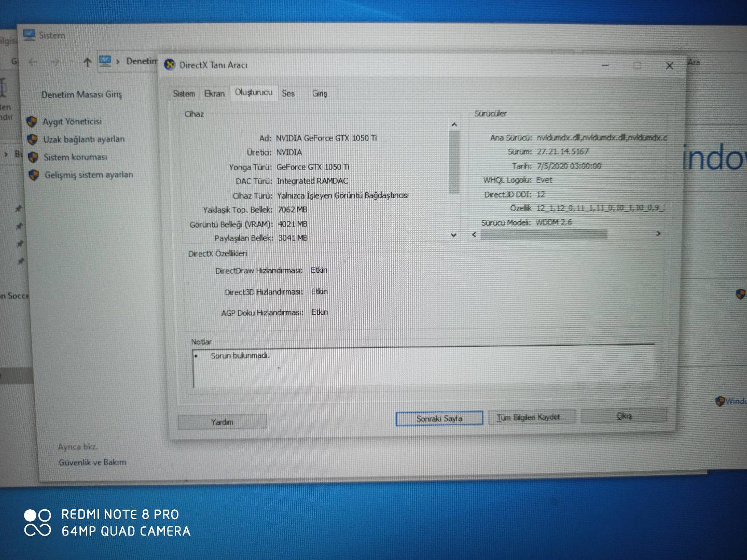The image size is (747, 560).
Task: Click shield icon beside Aygıt Yöneticisi
Action: pyautogui.click(x=32, y=122)
